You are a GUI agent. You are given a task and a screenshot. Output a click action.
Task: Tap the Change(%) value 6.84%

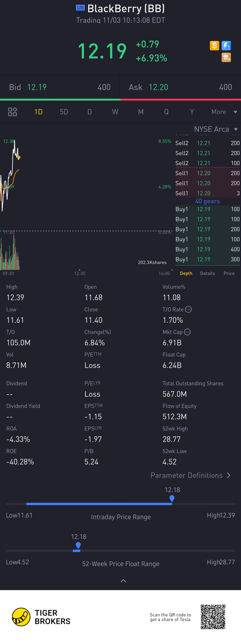95,342
